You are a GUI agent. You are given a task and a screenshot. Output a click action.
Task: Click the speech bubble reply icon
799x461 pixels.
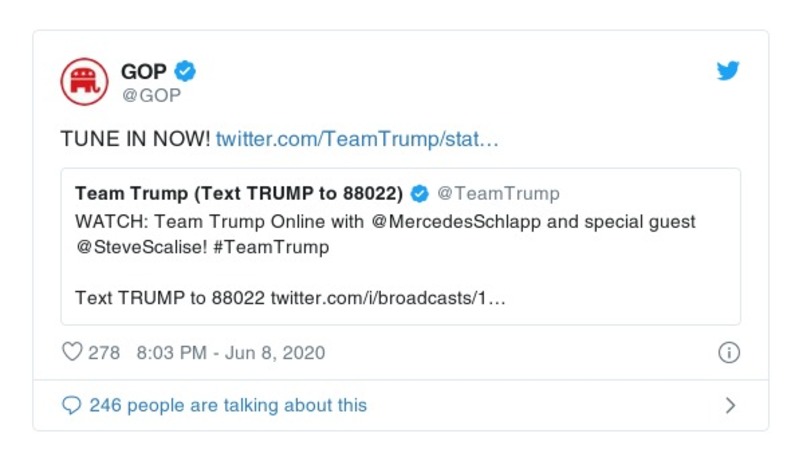[71, 406]
